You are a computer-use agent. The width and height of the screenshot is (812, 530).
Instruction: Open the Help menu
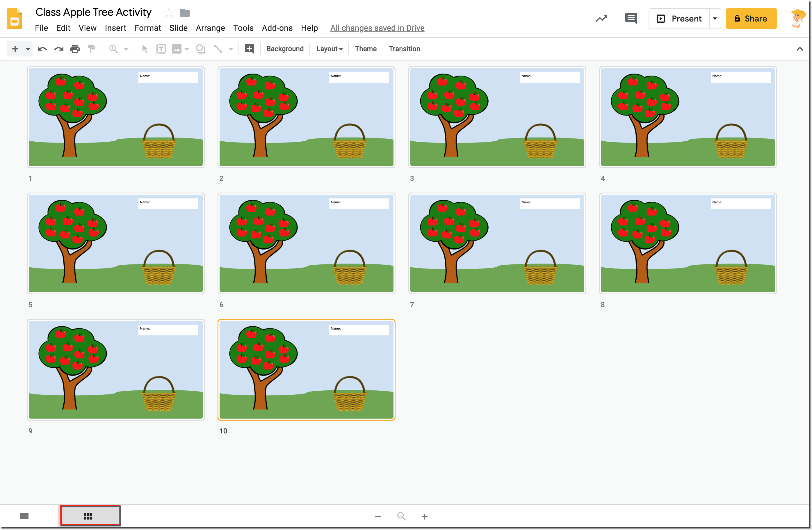pos(309,28)
